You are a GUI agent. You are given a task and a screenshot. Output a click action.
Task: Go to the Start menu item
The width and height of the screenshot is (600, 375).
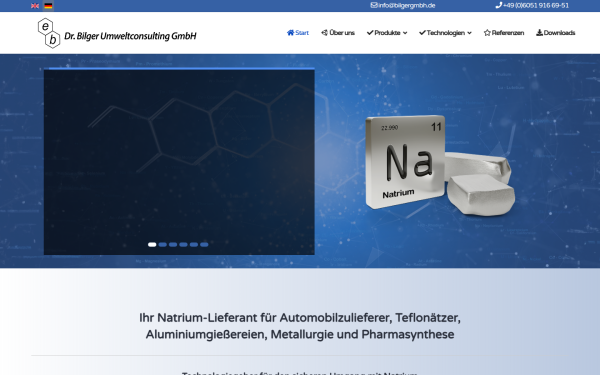click(x=302, y=33)
